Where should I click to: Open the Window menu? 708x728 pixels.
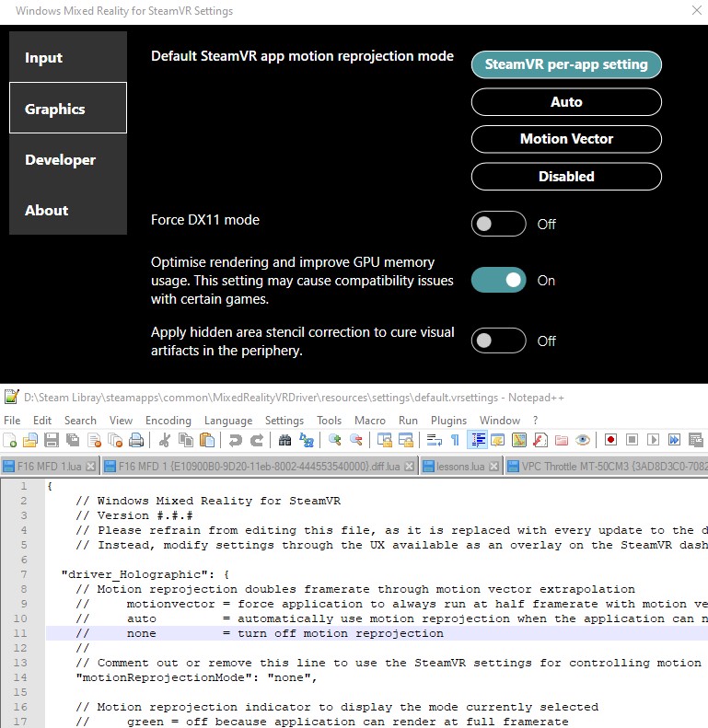(x=499, y=421)
